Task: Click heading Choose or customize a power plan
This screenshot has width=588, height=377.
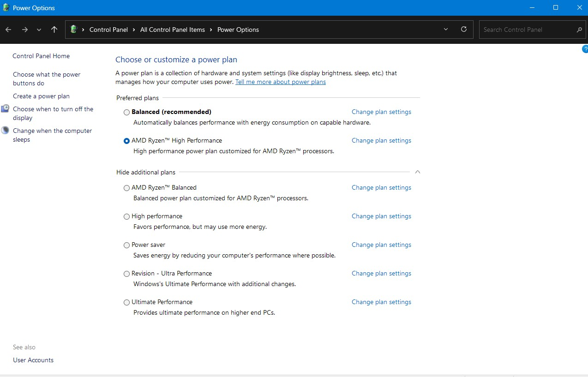Action: pyautogui.click(x=176, y=60)
